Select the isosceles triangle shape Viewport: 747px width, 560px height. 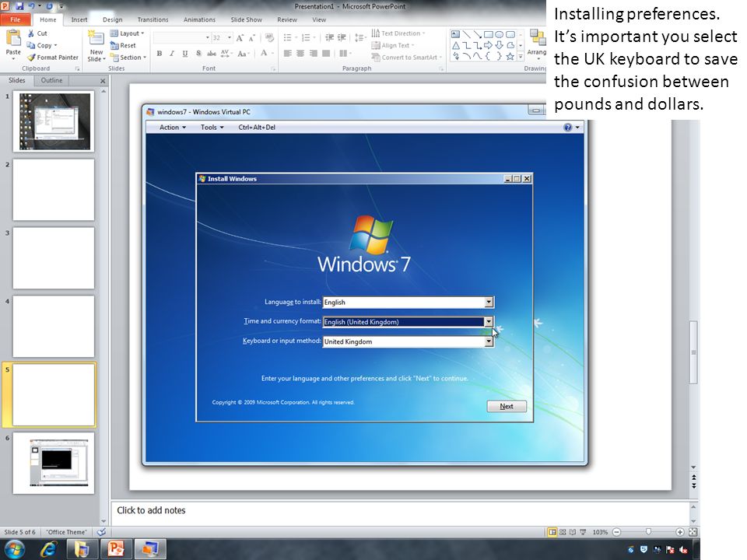pyautogui.click(x=455, y=45)
